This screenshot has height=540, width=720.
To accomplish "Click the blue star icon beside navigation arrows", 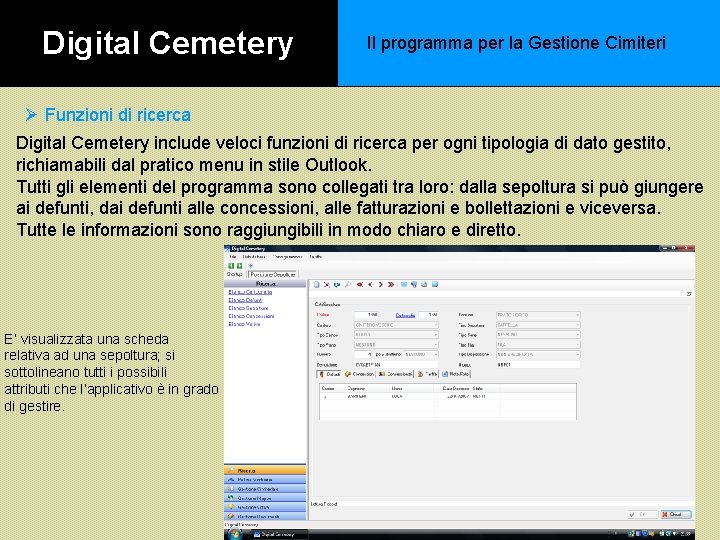I will 251,266.
